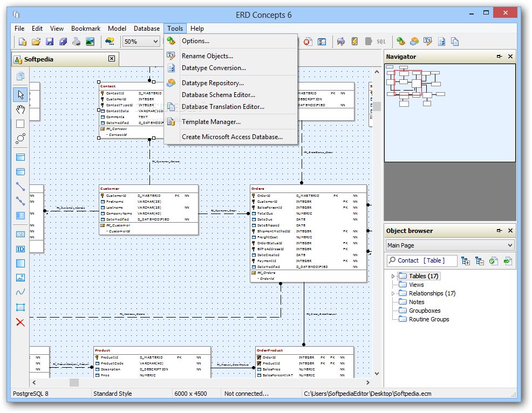Click the Contact [Table] search field

click(422, 260)
